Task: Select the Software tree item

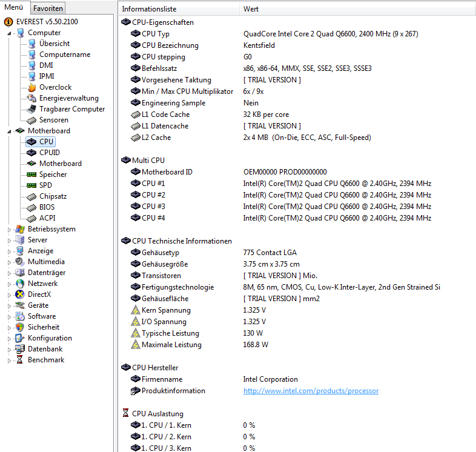Action: pos(42,316)
